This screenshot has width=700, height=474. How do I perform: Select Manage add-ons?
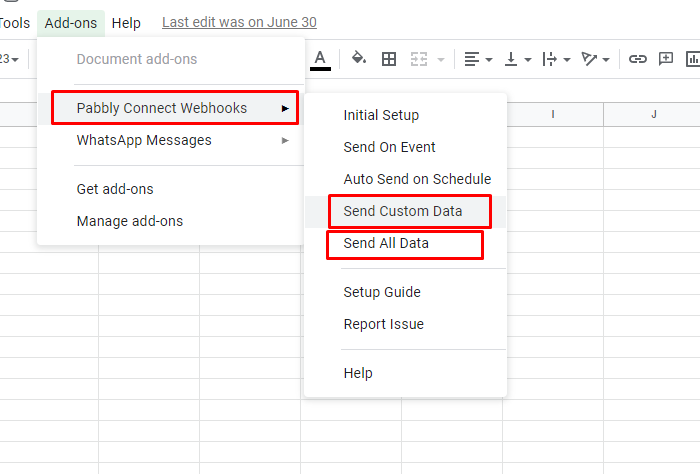[171, 221]
